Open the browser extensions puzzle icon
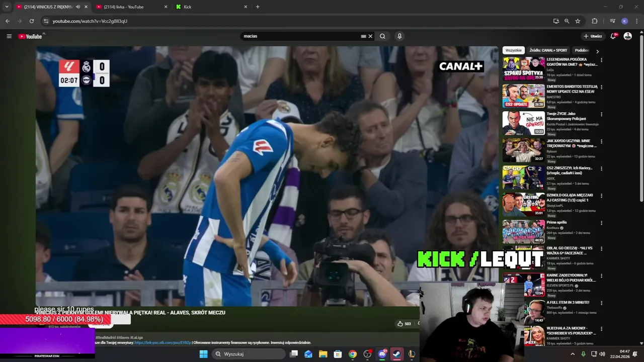The width and height of the screenshot is (644, 362). click(595, 21)
